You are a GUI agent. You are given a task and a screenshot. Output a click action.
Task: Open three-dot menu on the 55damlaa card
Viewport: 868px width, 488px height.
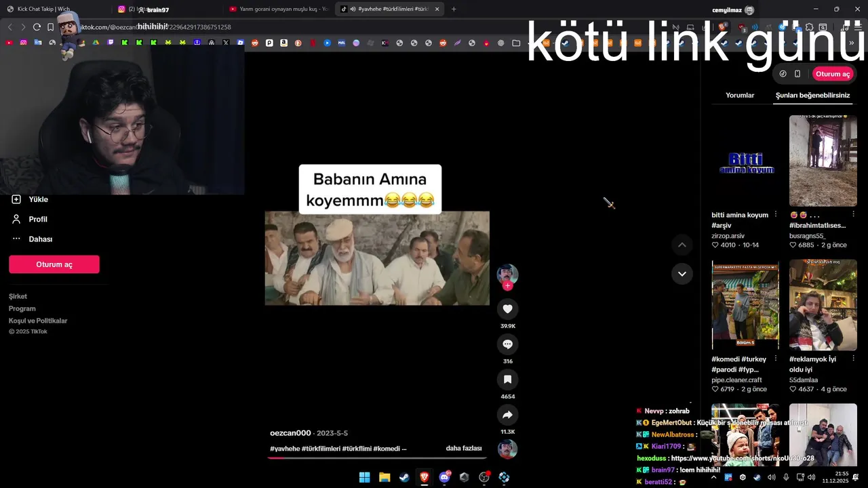[x=853, y=359]
